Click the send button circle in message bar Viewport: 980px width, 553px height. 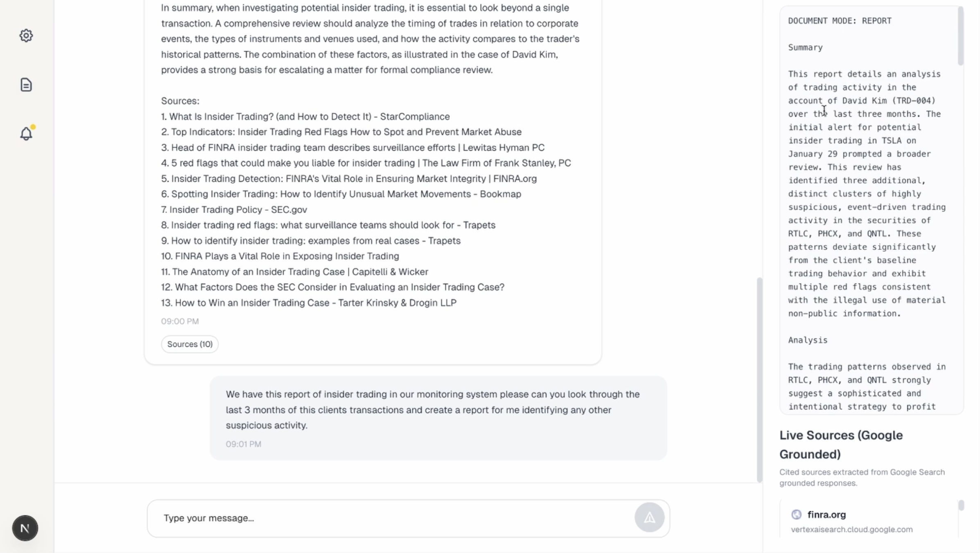point(649,517)
